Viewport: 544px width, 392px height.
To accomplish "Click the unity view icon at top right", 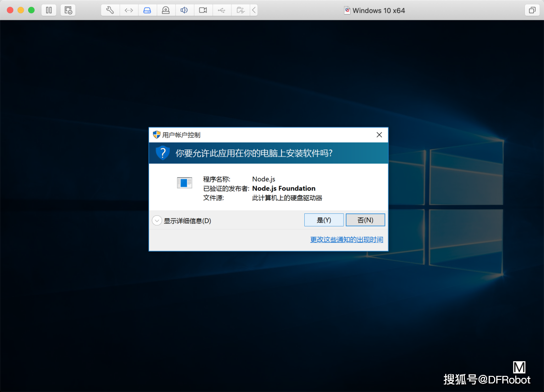I will coord(532,10).
